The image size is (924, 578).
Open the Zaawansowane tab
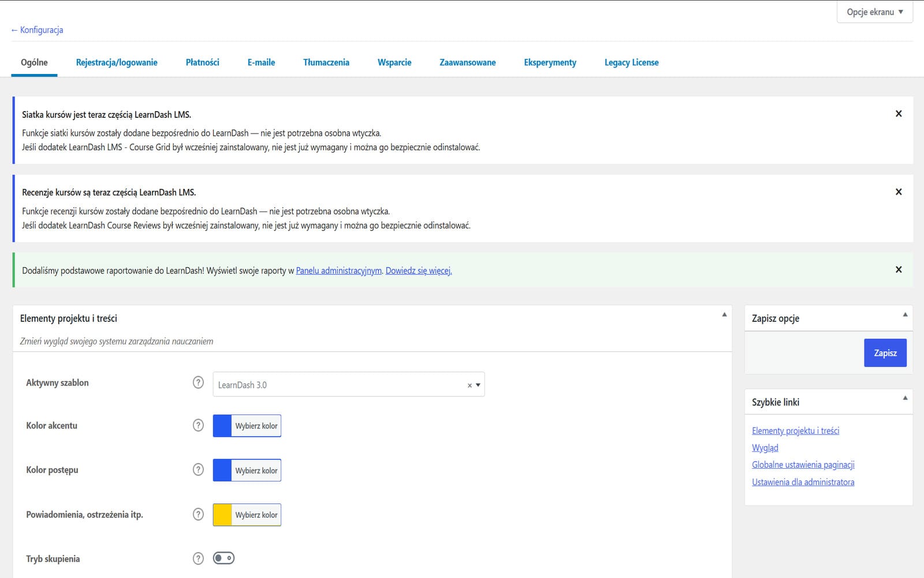468,62
